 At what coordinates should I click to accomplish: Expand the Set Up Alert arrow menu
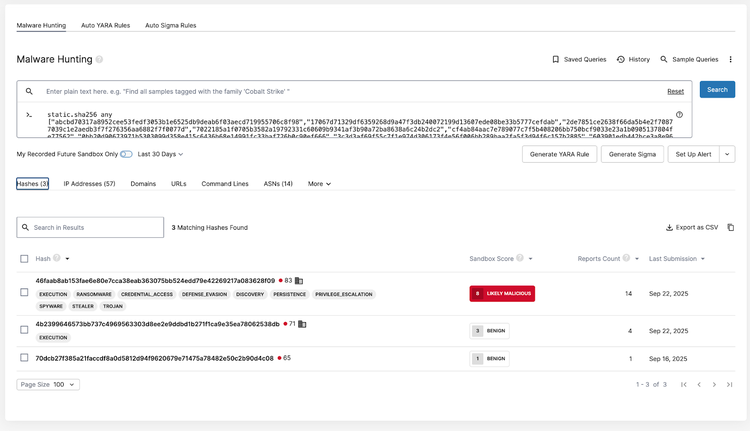point(727,154)
